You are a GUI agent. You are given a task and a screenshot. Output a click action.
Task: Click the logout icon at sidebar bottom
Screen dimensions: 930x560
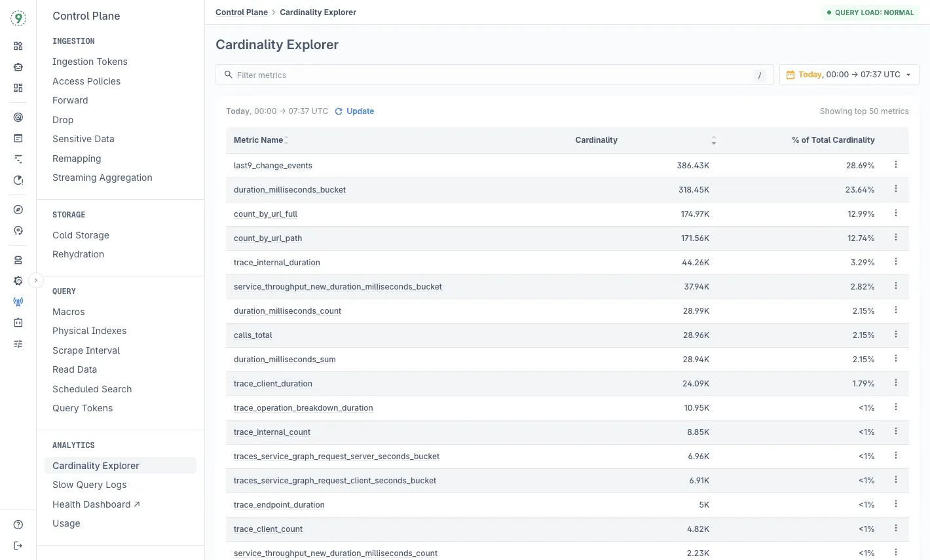[x=18, y=545]
